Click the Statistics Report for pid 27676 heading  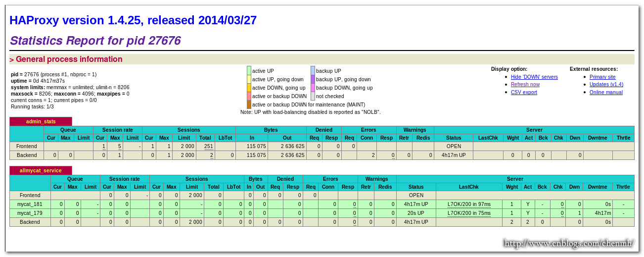pos(95,41)
